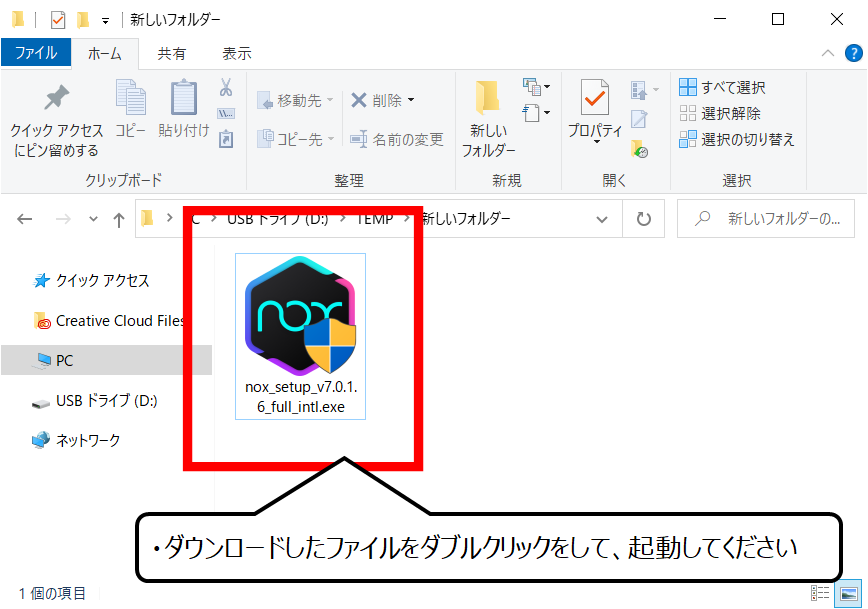Viewport: 868px width, 609px height.
Task: Click the paste shortcut icon in clipboard group
Action: click(226, 138)
